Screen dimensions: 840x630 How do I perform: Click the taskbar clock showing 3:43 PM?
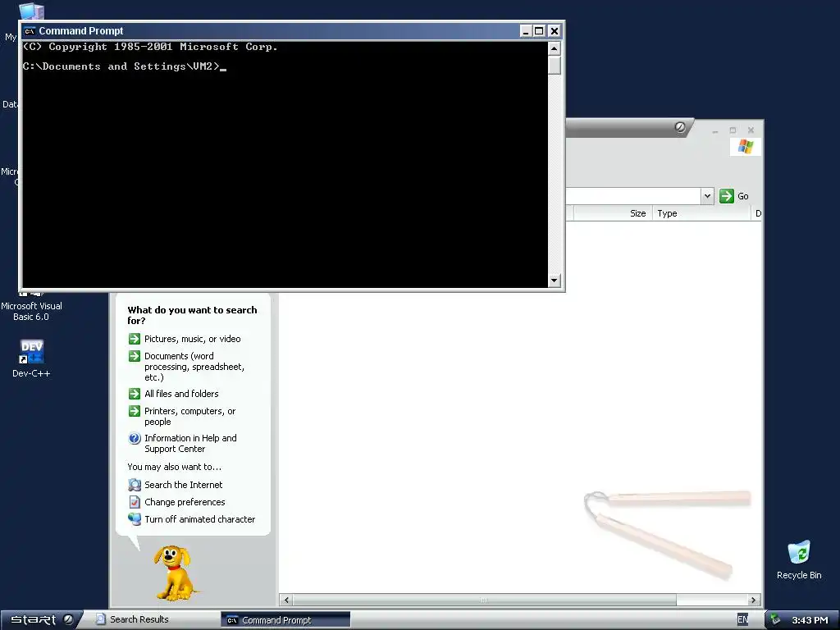point(810,620)
